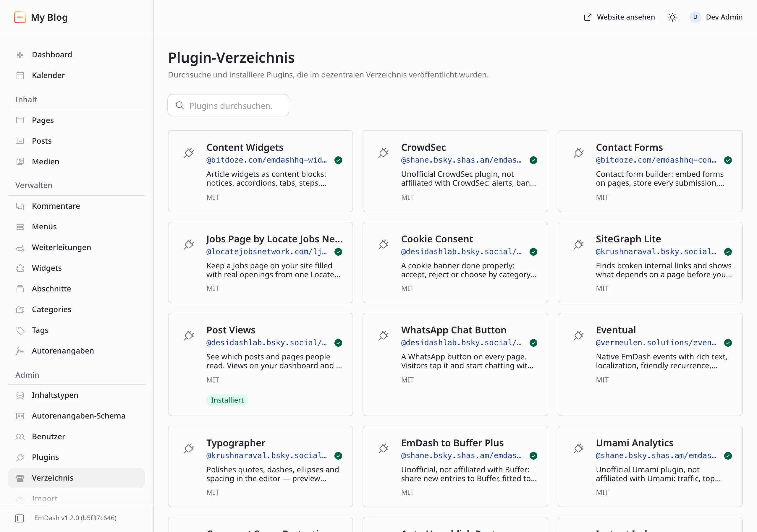Click the Website ansehen link
The image size is (757, 532).
(x=619, y=17)
